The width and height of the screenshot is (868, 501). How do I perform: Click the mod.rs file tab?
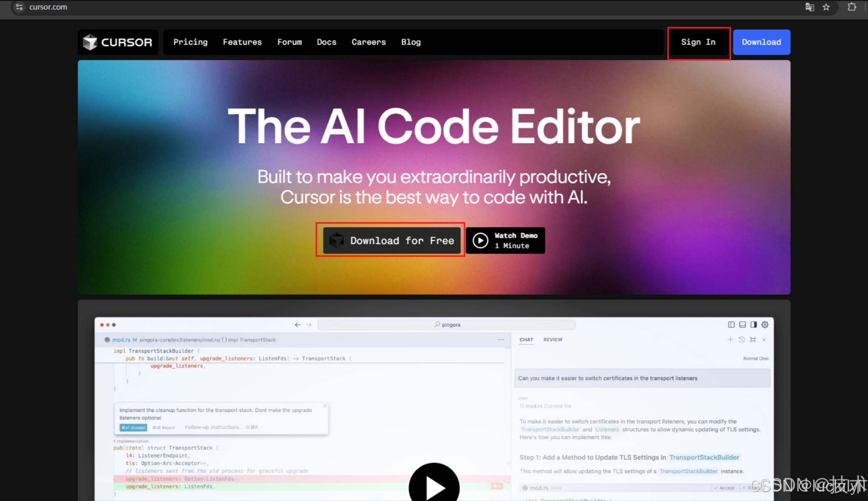pos(121,340)
